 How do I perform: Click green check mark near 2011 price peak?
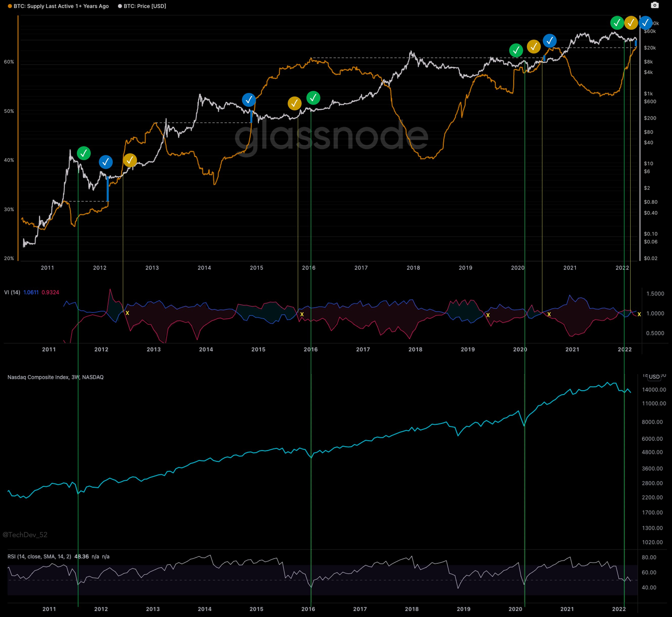coord(83,153)
